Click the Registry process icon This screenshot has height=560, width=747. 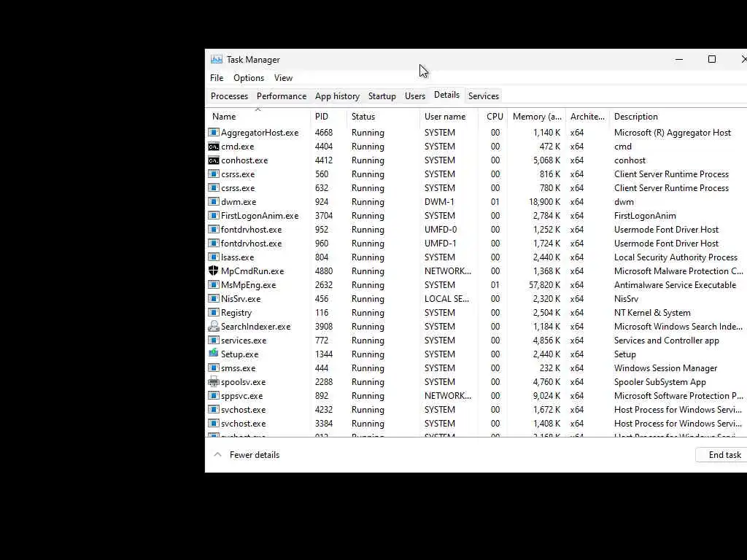click(214, 312)
